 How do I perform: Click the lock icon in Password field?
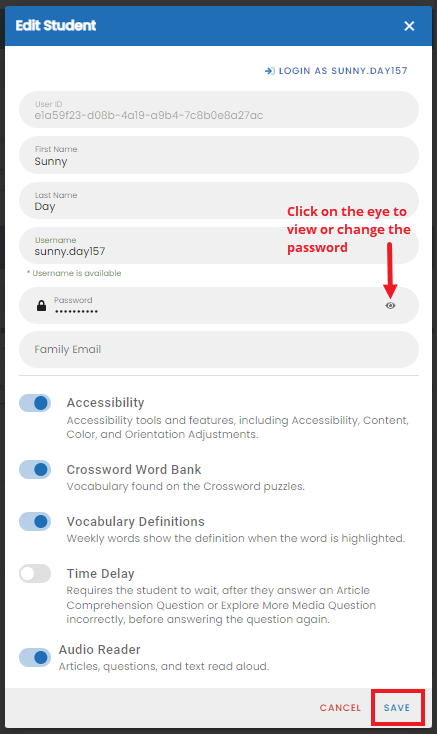[42, 306]
